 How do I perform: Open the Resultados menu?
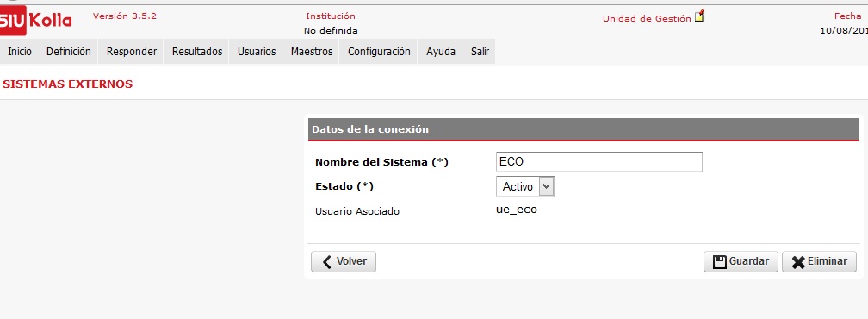pos(197,52)
